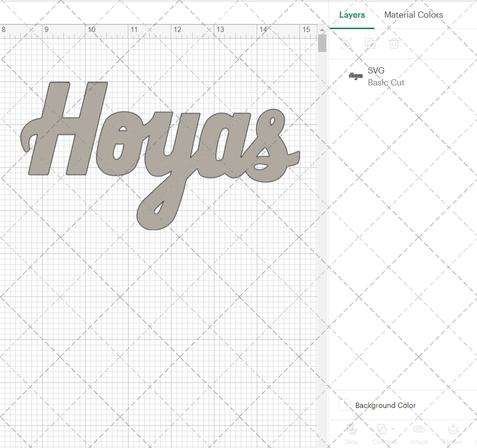477x448 pixels.
Task: Expand the Combine dropdown arrow
Action: click(x=393, y=429)
